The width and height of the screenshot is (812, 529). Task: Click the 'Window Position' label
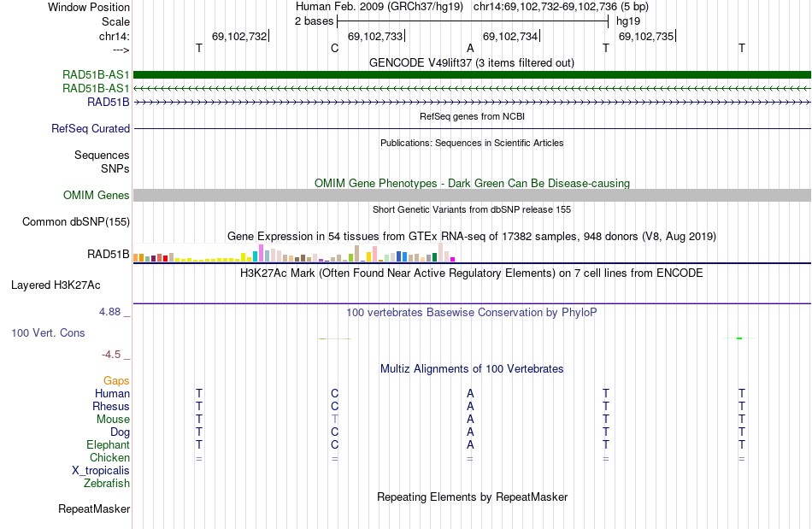click(89, 7)
